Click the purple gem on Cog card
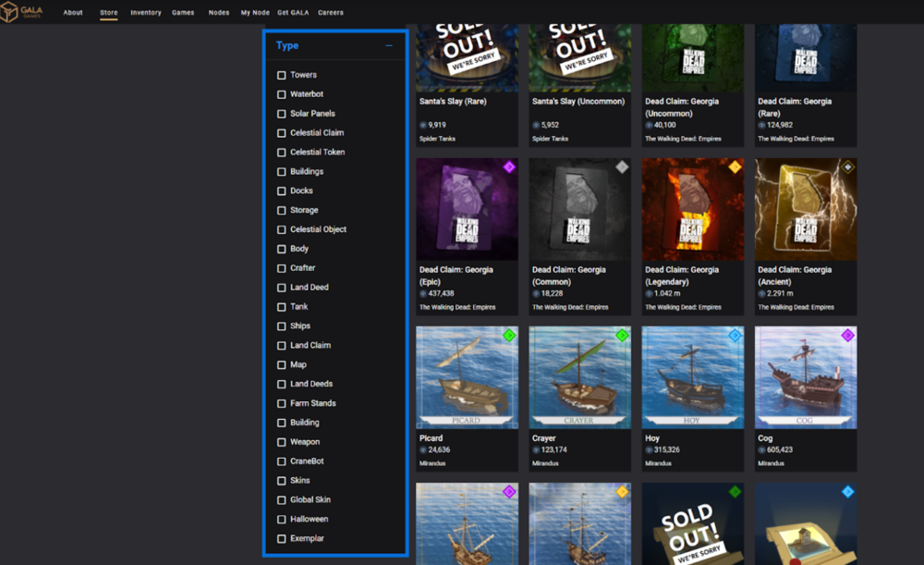The image size is (924, 565). pyautogui.click(x=847, y=336)
